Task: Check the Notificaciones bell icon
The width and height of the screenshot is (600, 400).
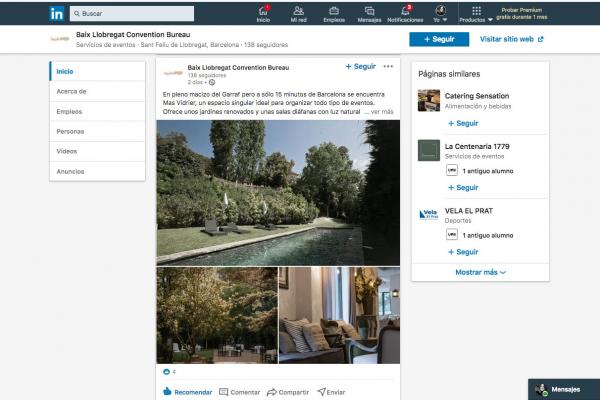Action: click(405, 13)
